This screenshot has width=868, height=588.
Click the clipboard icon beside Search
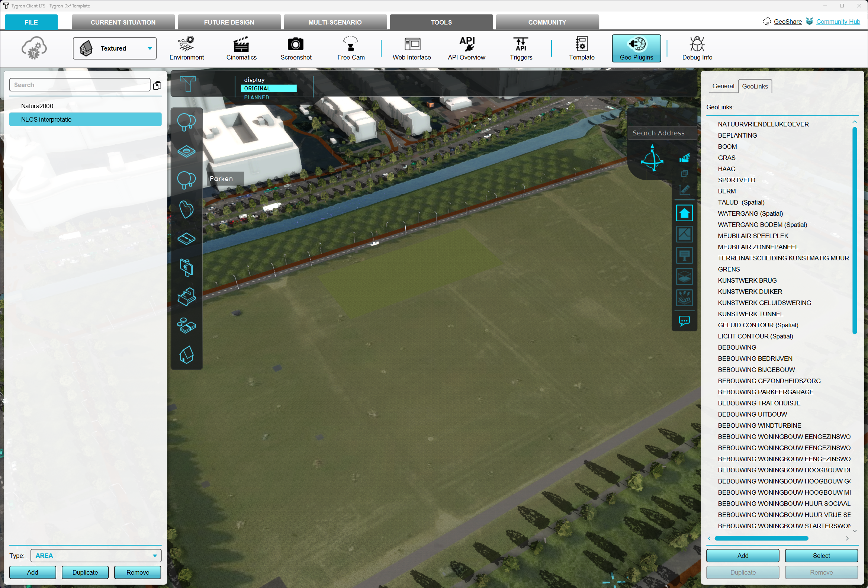[157, 85]
